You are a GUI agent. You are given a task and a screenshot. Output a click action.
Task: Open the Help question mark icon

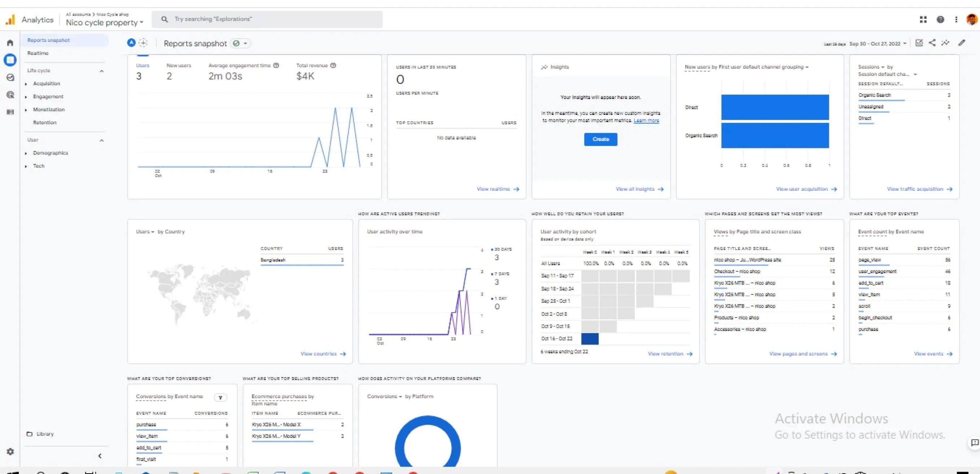[x=940, y=20]
